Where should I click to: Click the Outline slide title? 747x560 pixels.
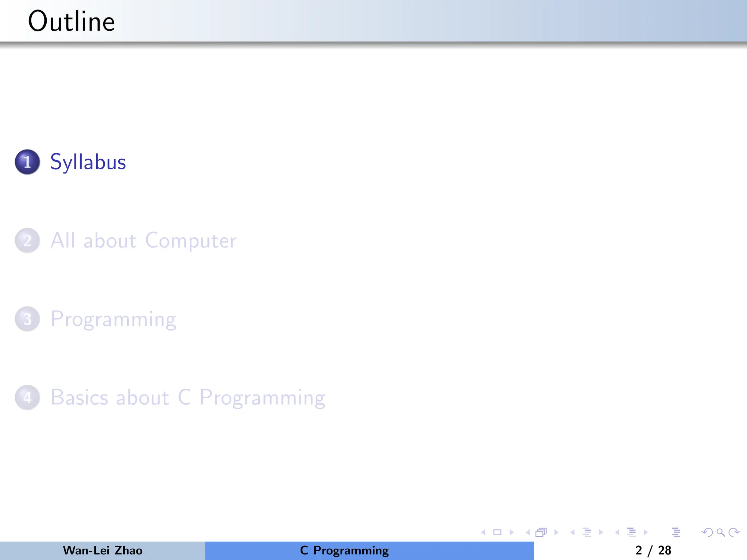[71, 21]
